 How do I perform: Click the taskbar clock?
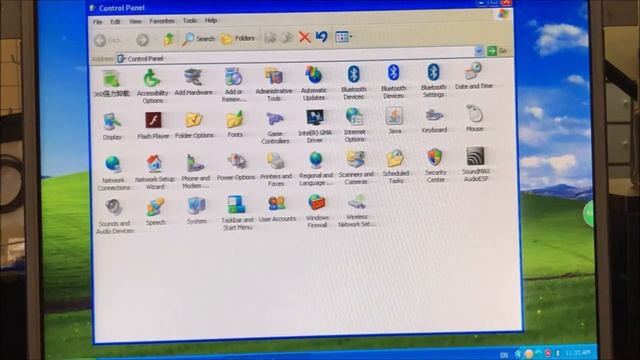[578, 353]
